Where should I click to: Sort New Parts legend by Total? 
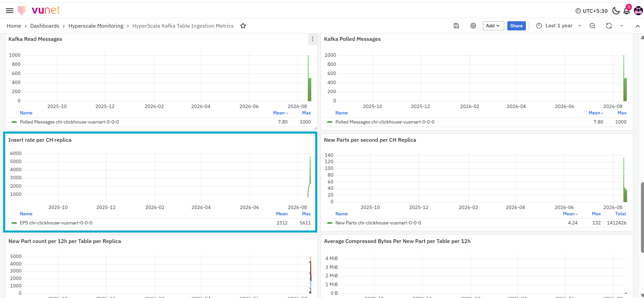620,214
